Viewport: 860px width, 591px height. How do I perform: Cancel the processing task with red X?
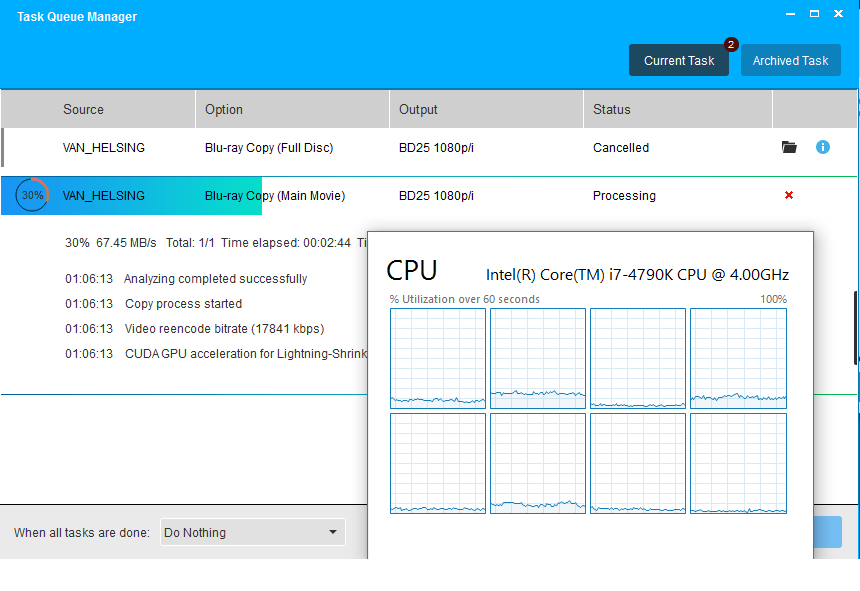(x=789, y=195)
